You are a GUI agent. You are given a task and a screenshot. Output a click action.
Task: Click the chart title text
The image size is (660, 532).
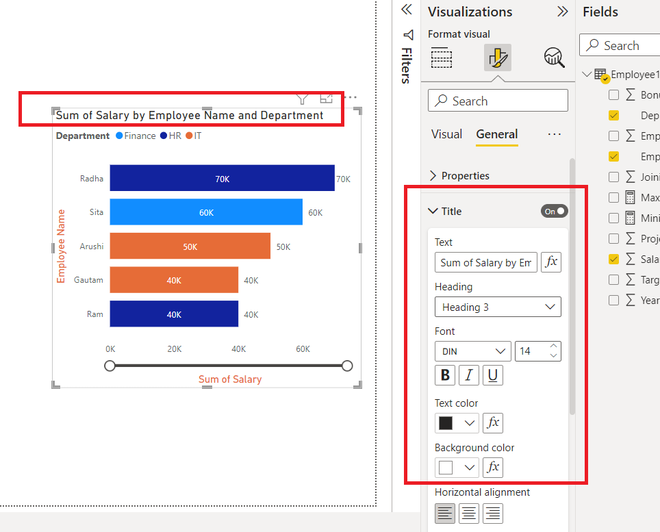189,115
